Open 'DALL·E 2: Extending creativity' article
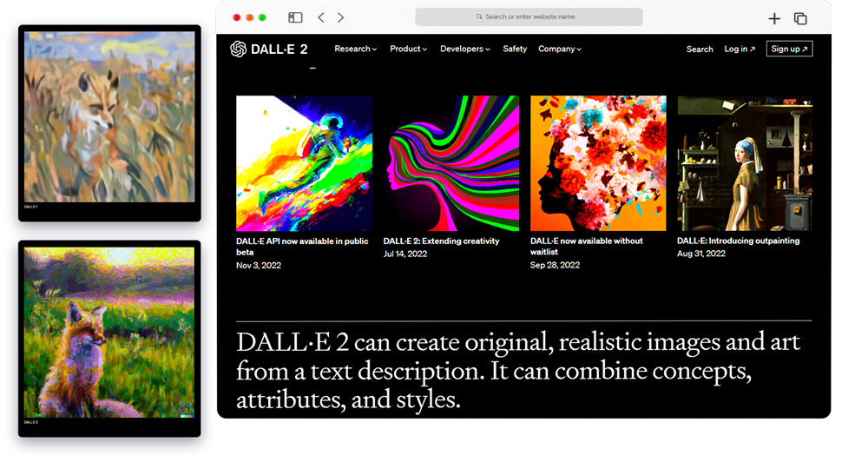The height and width of the screenshot is (462, 868). (441, 241)
